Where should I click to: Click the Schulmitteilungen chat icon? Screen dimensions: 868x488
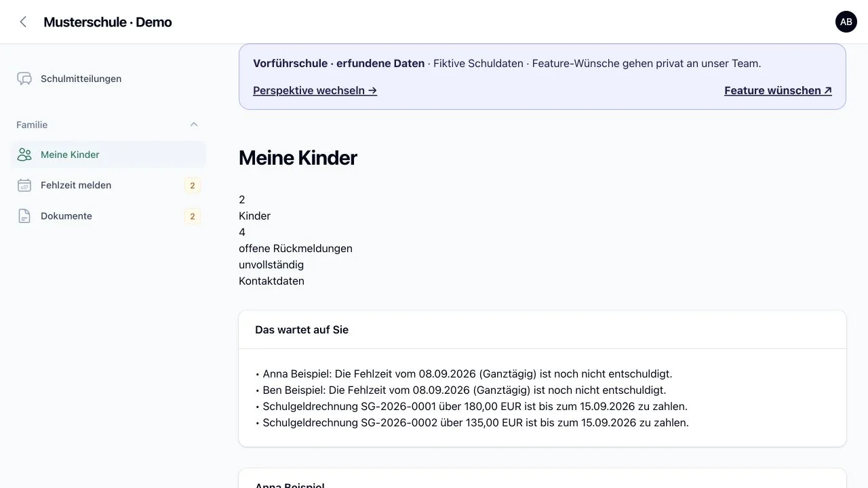point(24,79)
